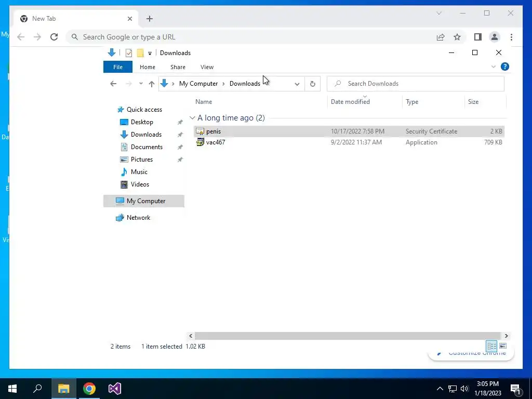Viewport: 532px width, 399px height.
Task: Open the File ribbon tab
Action: [118, 67]
